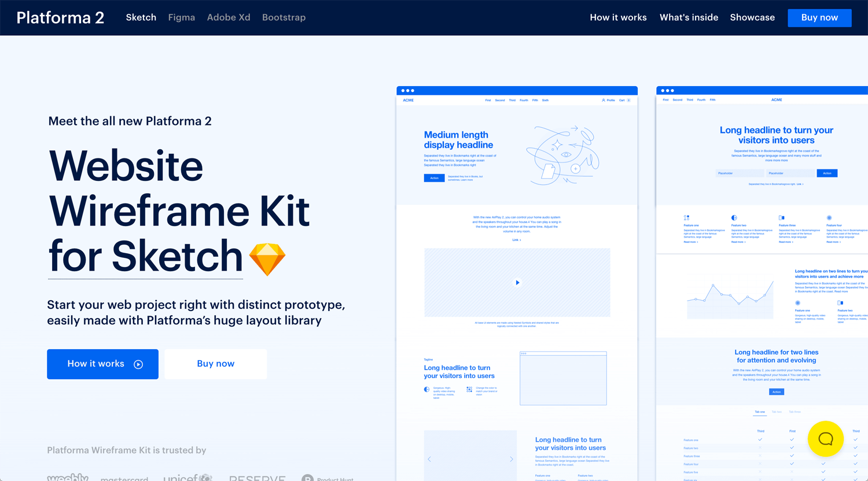
Task: Click the line chart in second wireframe
Action: pyautogui.click(x=730, y=298)
